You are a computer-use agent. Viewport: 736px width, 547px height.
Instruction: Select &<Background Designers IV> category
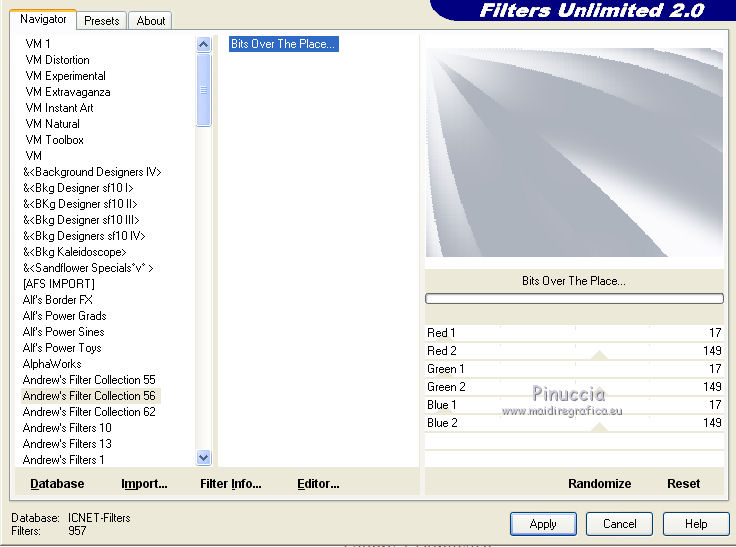coord(92,172)
